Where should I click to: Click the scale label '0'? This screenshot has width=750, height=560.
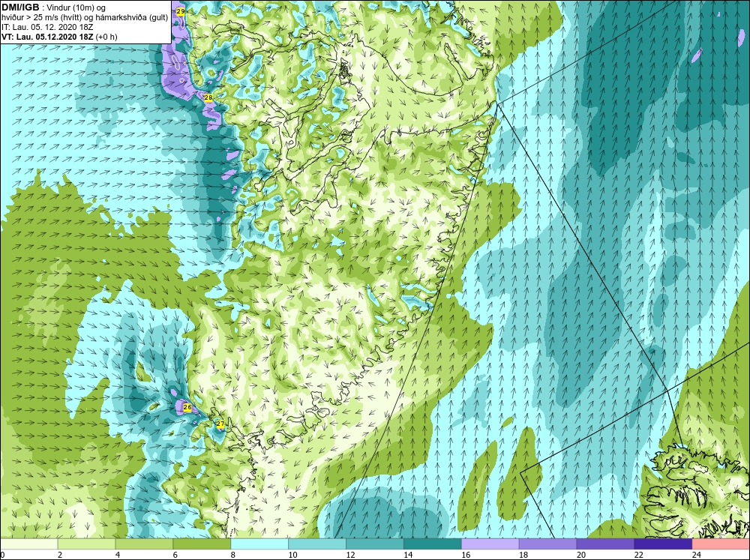tap(2, 555)
